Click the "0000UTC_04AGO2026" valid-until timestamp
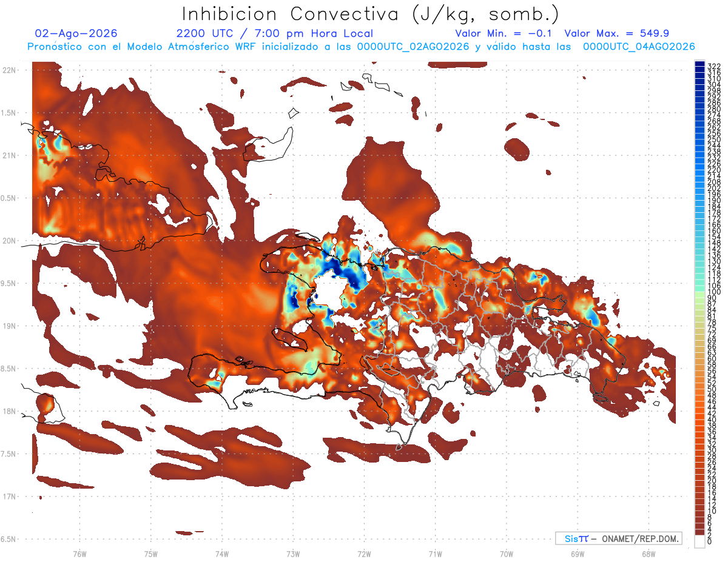This screenshot has width=728, height=562. 639,47
